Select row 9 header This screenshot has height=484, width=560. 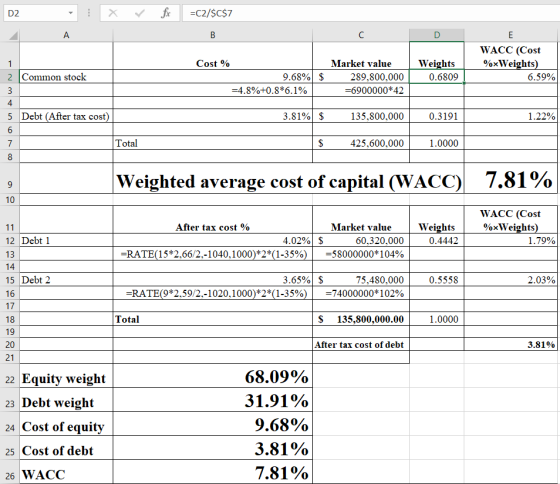click(10, 179)
